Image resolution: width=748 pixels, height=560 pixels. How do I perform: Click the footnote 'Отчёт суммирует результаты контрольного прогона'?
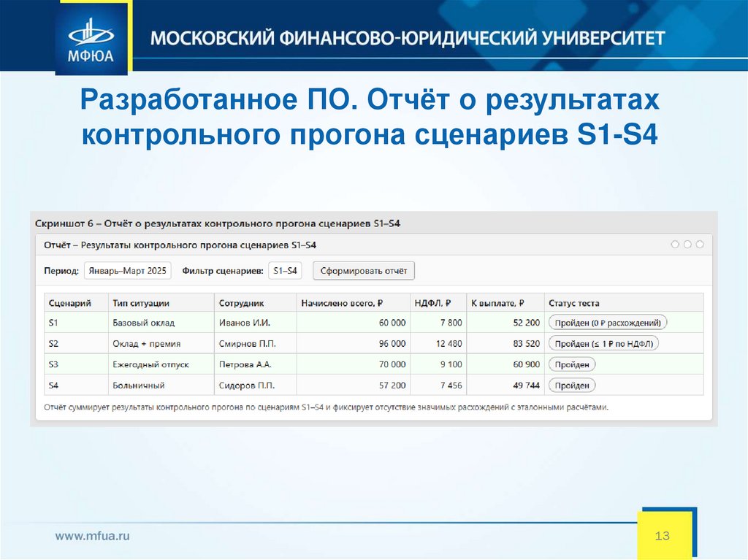[x=327, y=407]
